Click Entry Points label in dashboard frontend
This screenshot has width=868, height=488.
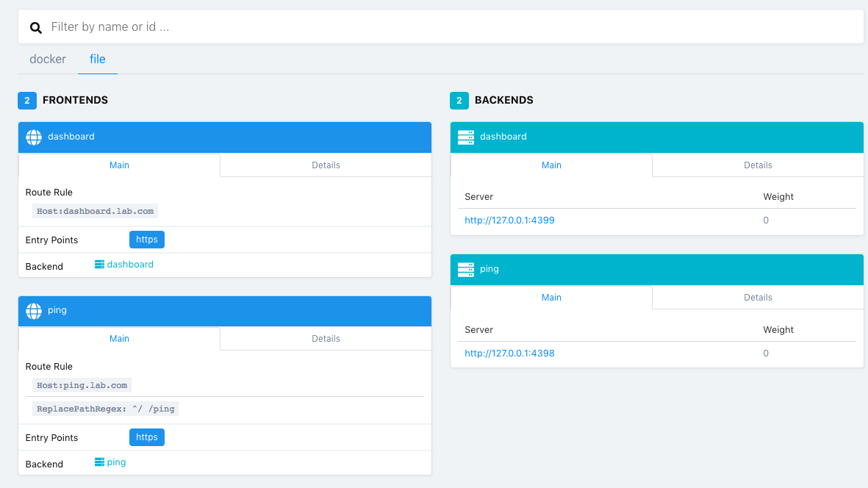click(51, 240)
